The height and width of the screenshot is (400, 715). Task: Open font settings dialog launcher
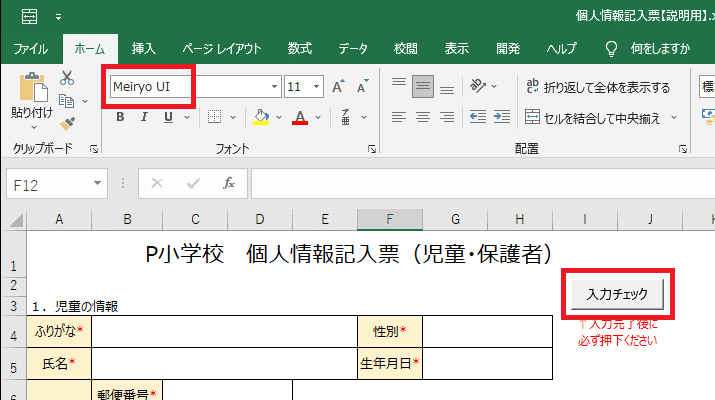tap(372, 149)
